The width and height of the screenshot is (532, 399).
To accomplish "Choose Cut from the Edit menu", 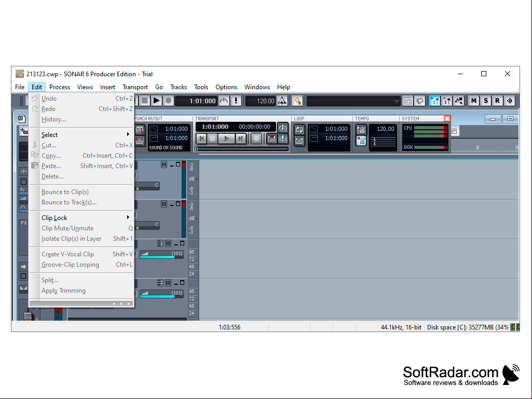I will 81,145.
